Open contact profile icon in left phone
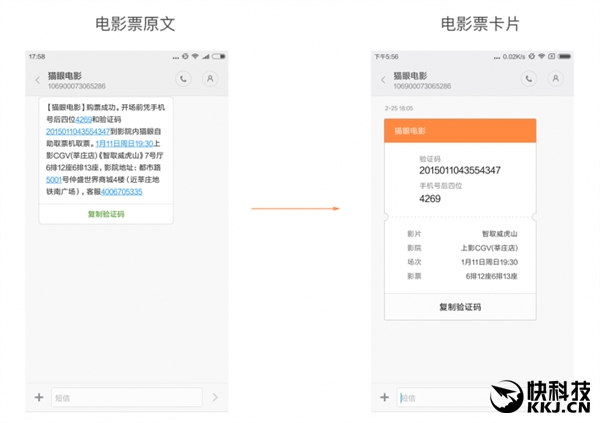The width and height of the screenshot is (600, 423). coord(210,79)
